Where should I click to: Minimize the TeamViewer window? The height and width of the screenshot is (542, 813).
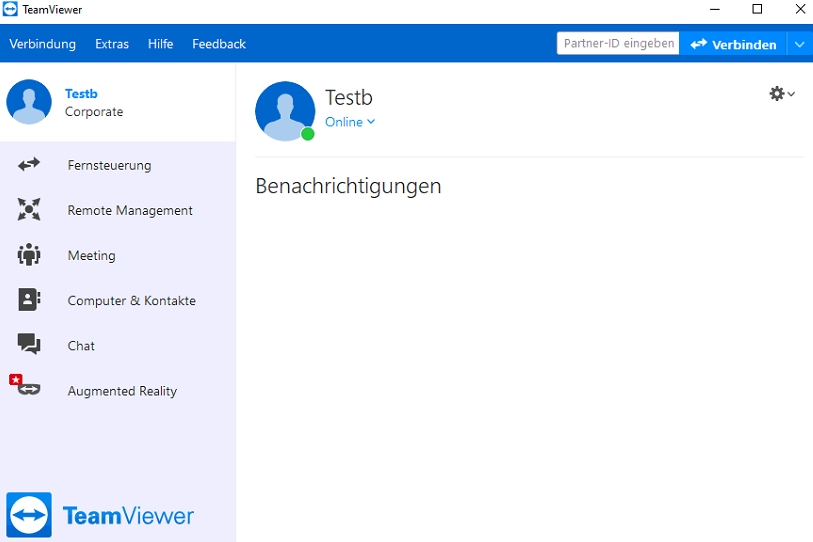tap(715, 9)
